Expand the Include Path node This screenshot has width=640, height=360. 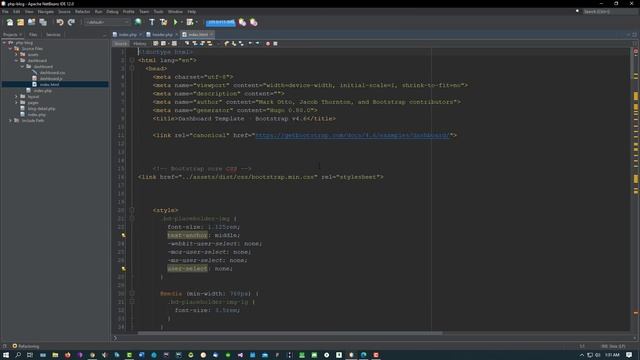(11, 121)
